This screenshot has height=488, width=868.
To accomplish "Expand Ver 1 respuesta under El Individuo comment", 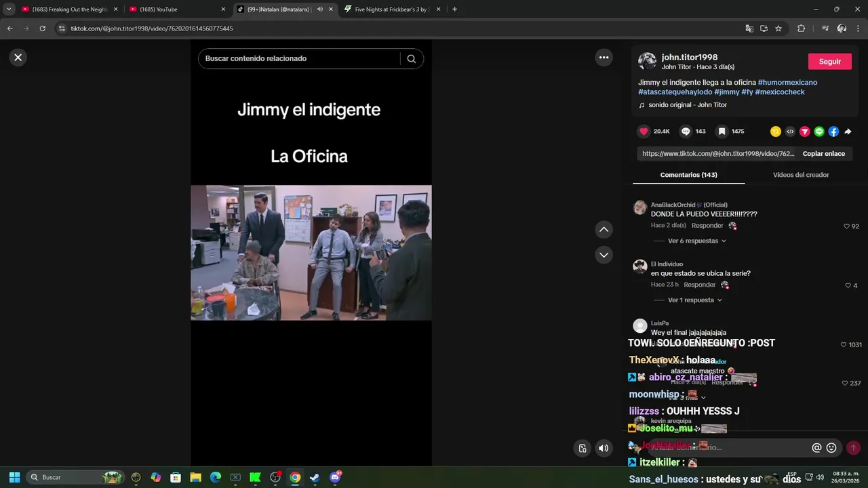I will pyautogui.click(x=695, y=300).
